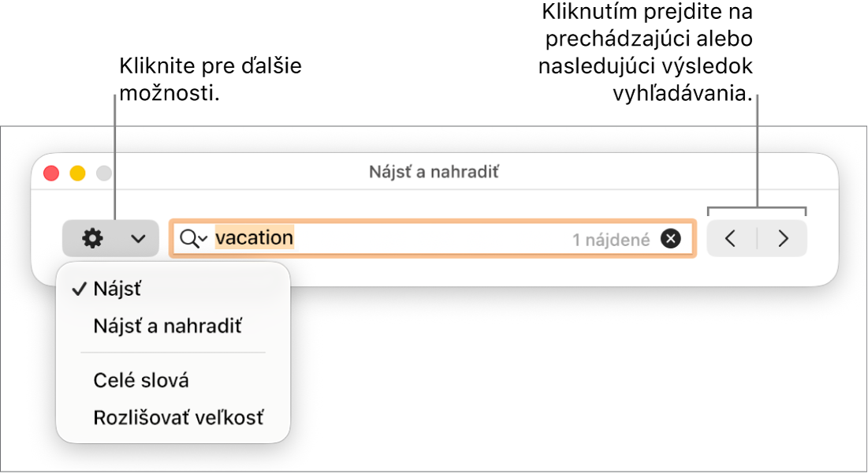The image size is (868, 474).
Task: Go to the previous search result arrow
Action: coord(731,239)
